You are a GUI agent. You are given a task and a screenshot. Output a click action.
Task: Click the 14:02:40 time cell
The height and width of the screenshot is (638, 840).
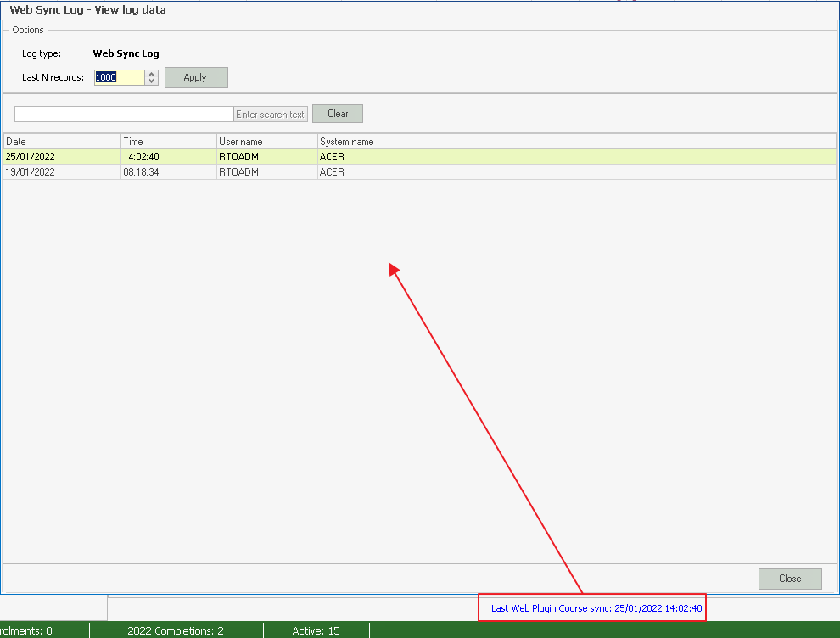[169, 156]
